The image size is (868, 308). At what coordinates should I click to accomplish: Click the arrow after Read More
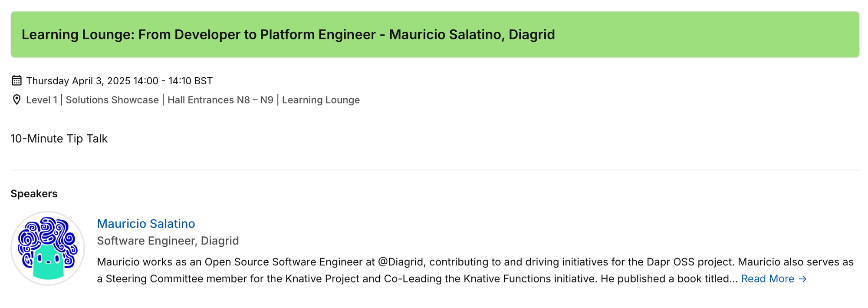(802, 279)
